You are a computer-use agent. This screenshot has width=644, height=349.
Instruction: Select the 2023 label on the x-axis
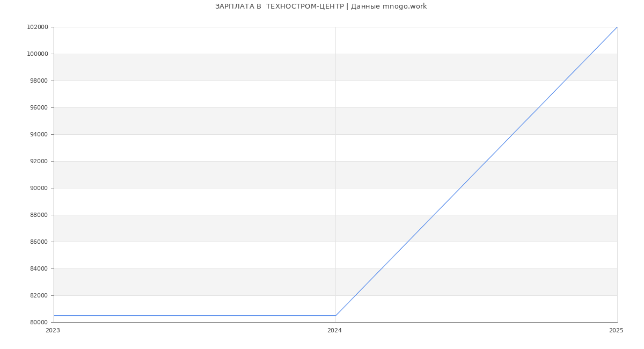pyautogui.click(x=53, y=331)
